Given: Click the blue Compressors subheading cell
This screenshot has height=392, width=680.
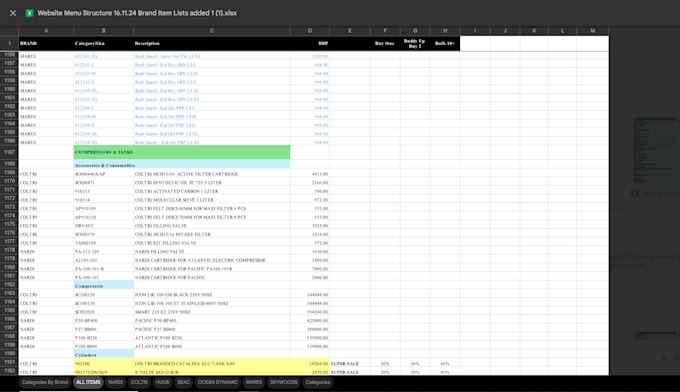Looking at the screenshot, I should [104, 286].
